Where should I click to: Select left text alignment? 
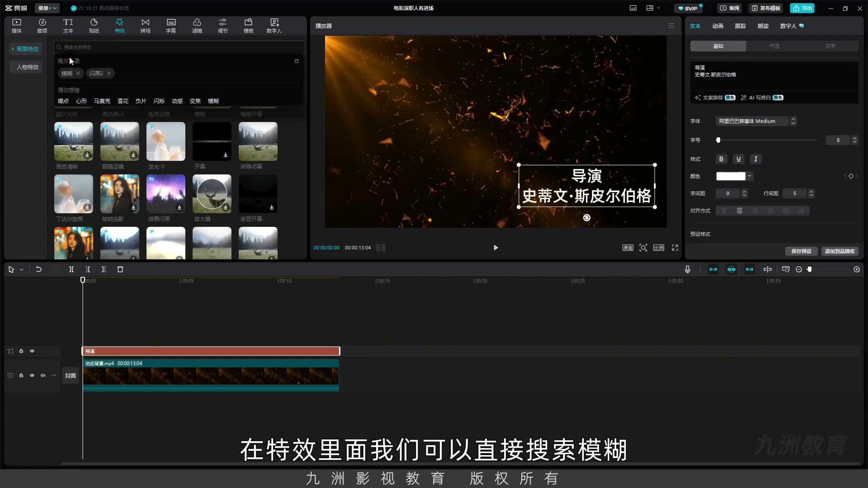pos(724,211)
